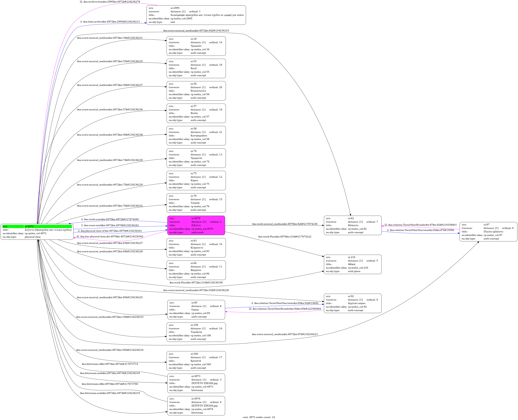Click edge label ea:work:musical_medium oi:4970 oi:82
Screen dimensions: 518x420
[x=285, y=224]
